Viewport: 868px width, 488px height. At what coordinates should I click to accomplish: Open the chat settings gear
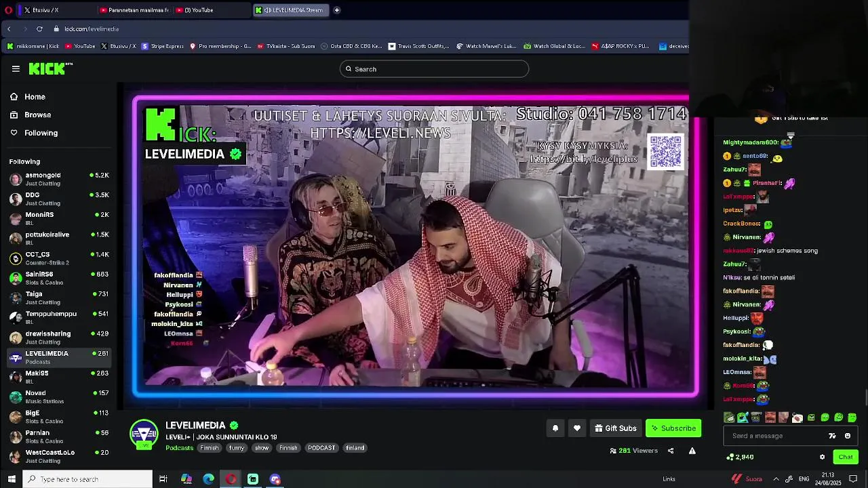click(822, 457)
